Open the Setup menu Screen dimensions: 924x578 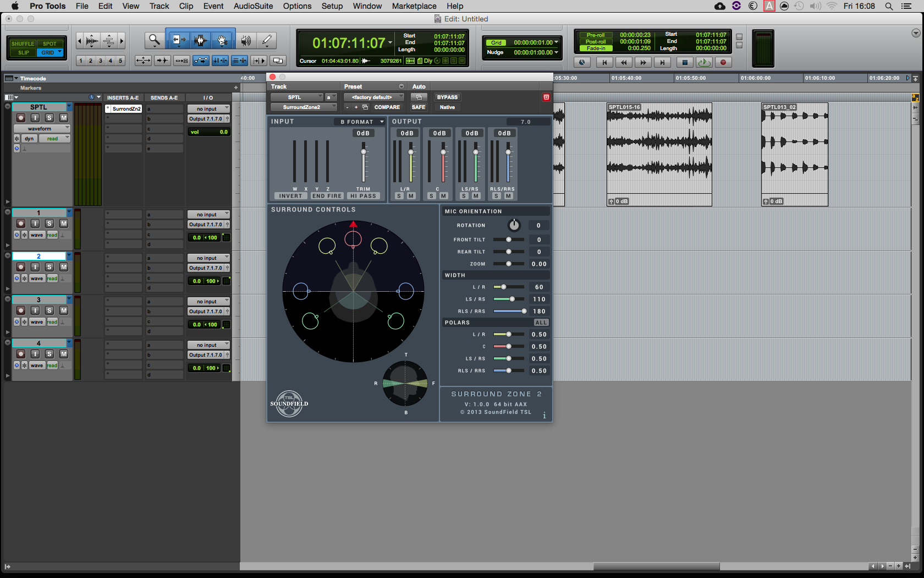(x=332, y=6)
